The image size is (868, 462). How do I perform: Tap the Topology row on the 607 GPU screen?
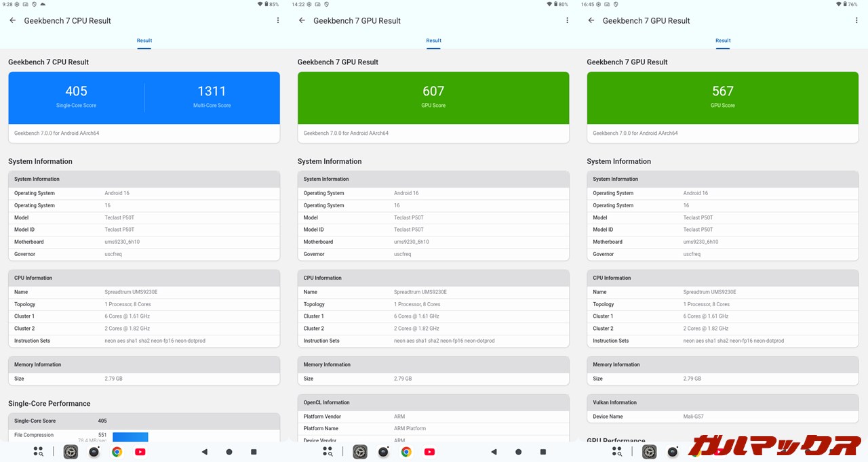coord(433,304)
